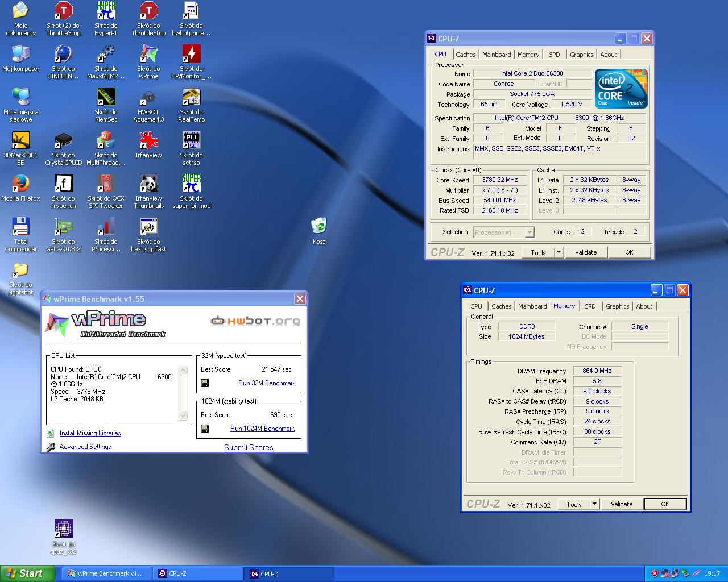Image resolution: width=728 pixels, height=582 pixels.
Task: Open SPD tab in upper CPU-Z window
Action: pos(555,55)
